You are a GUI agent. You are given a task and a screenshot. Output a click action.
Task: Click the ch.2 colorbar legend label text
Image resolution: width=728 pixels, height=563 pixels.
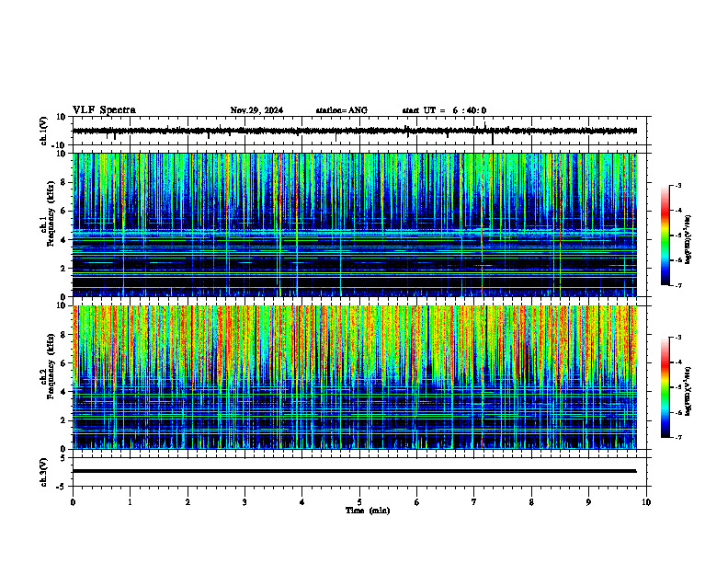[688, 392]
